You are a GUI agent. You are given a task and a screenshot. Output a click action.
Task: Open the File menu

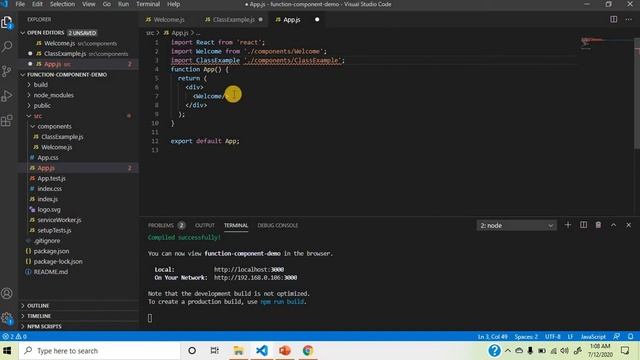tap(20, 4)
